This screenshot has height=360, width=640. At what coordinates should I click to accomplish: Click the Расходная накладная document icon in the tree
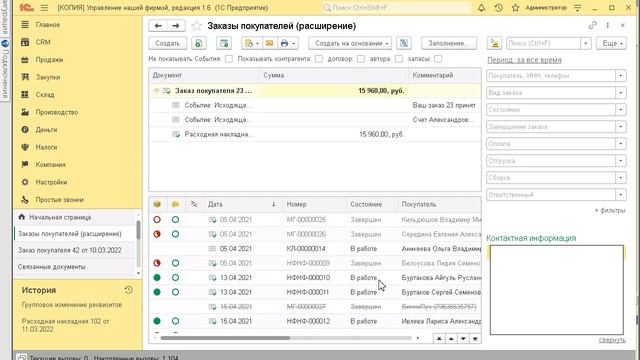(176, 134)
